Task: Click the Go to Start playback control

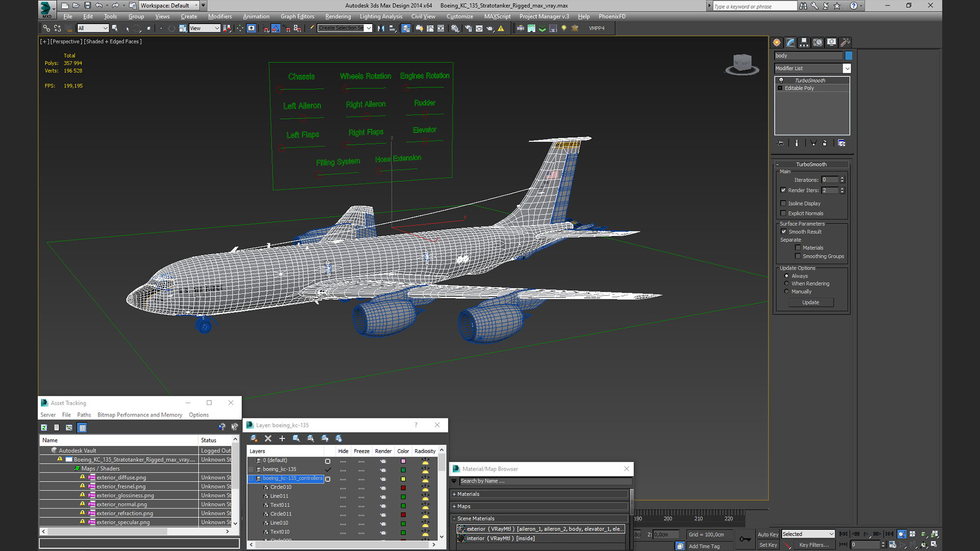Action: tap(843, 534)
